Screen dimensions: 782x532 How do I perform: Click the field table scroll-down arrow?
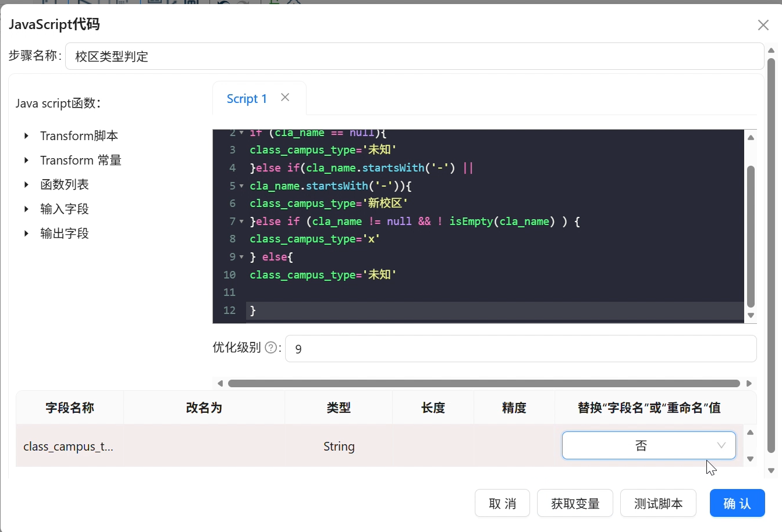(750, 459)
